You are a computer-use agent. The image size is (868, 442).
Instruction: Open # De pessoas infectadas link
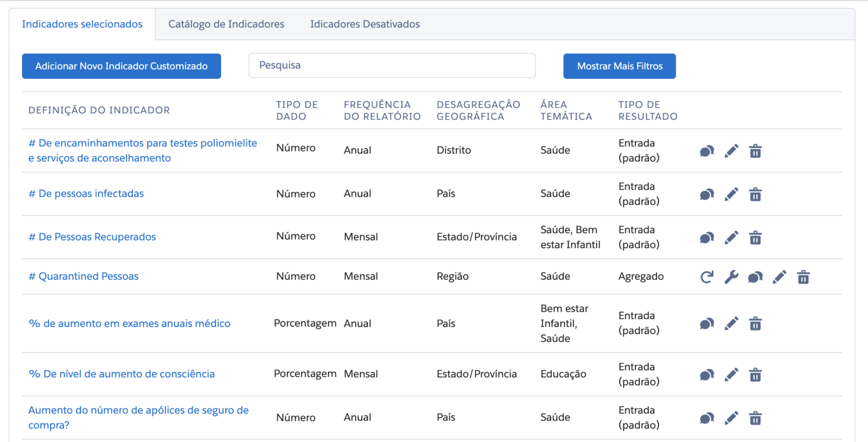[x=86, y=193]
